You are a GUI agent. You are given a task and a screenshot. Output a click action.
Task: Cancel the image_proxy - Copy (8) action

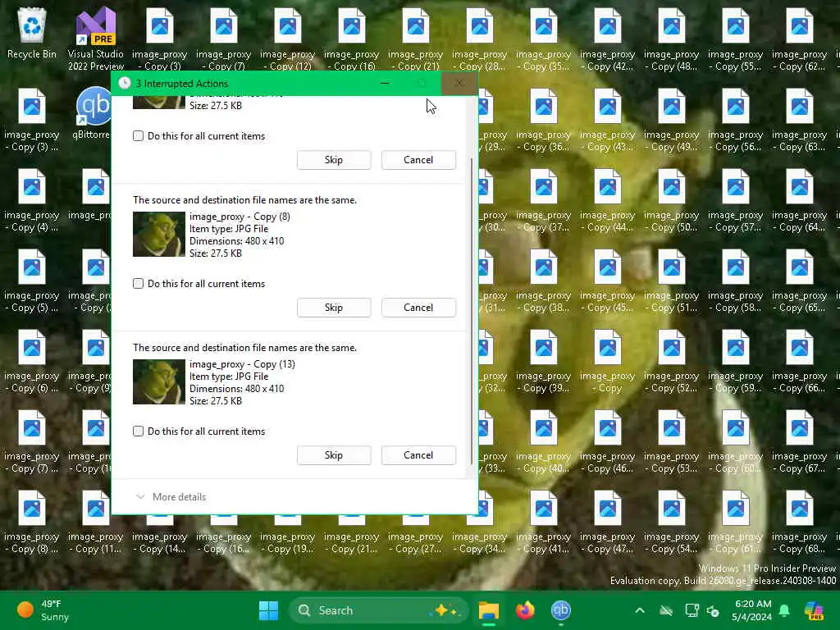(418, 308)
